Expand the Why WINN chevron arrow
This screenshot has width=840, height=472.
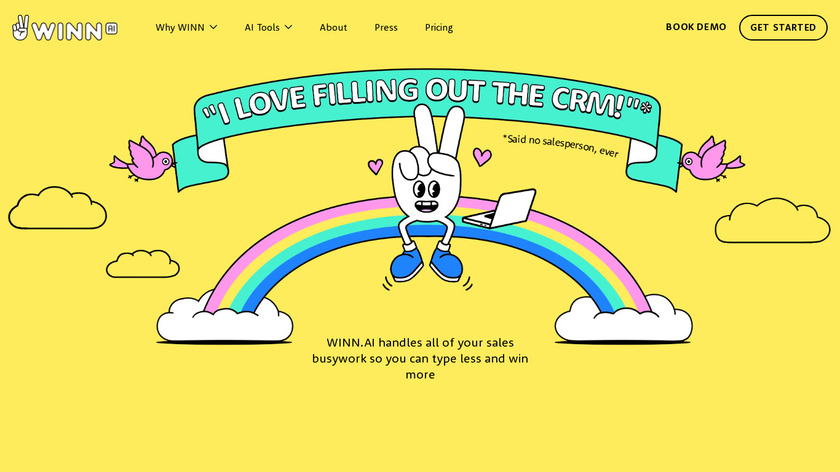point(213,27)
